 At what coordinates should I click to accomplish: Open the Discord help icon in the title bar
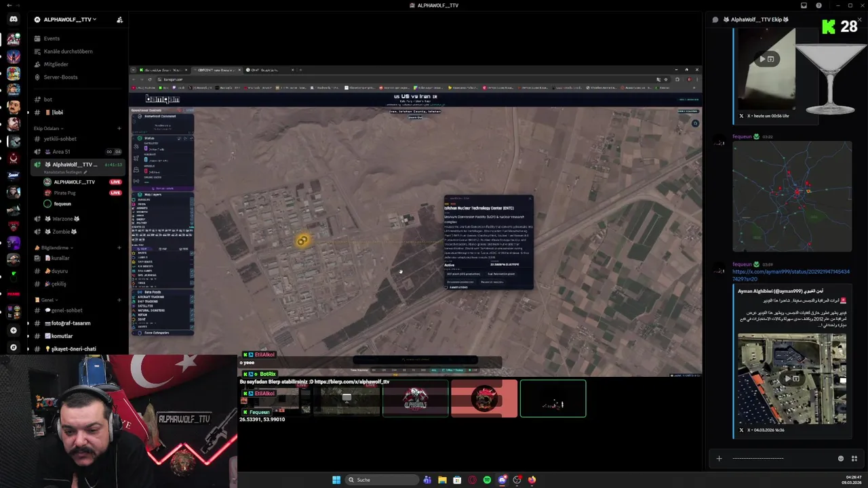(818, 5)
